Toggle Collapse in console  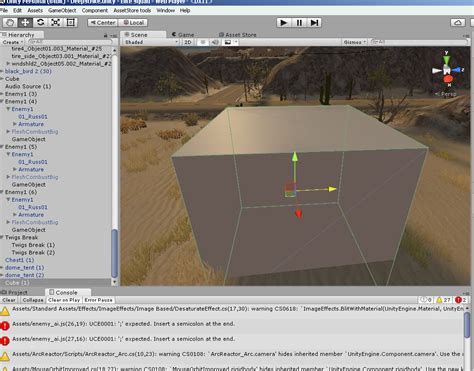[33, 300]
